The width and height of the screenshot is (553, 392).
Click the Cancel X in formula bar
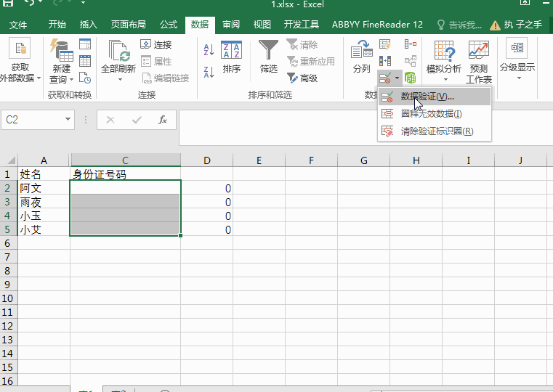point(110,120)
